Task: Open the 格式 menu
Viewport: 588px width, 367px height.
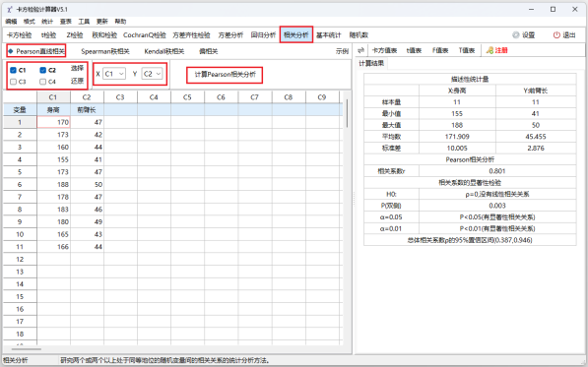Action: (x=29, y=22)
